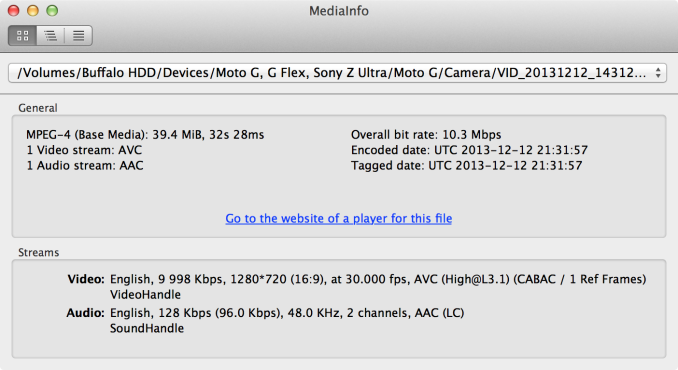Viewport: 678px width, 370px height.
Task: Select the plain text view icon
Action: (78, 35)
